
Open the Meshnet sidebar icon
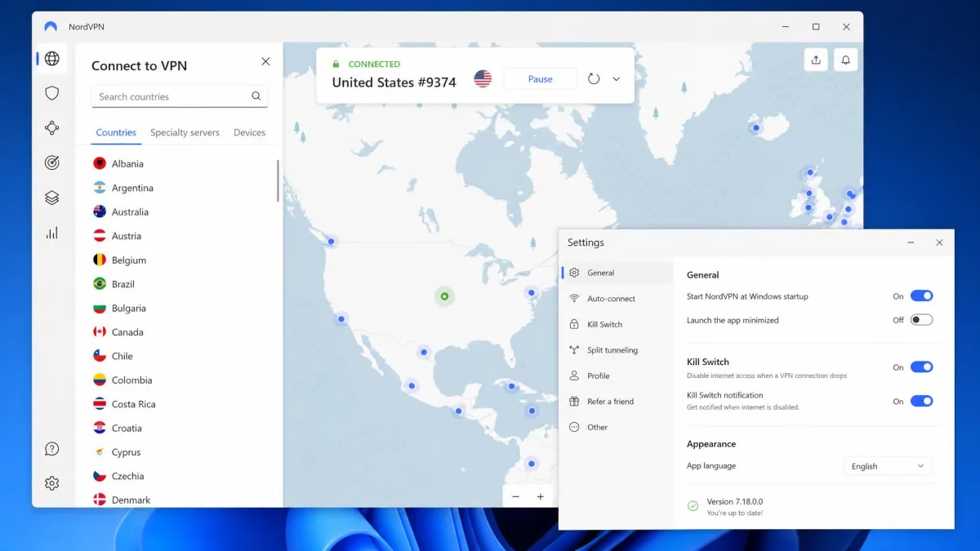tap(52, 128)
